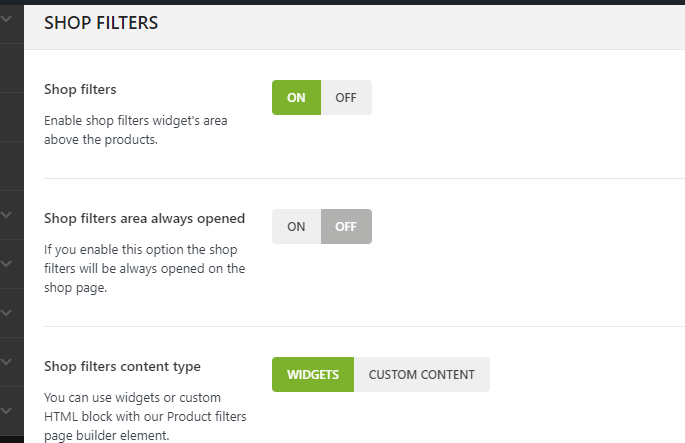
Task: Expand the second sidebar chevron from top
Action: (x=7, y=214)
